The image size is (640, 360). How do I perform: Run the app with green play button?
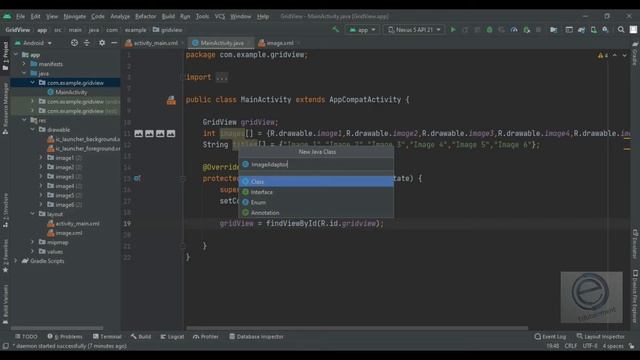click(453, 30)
